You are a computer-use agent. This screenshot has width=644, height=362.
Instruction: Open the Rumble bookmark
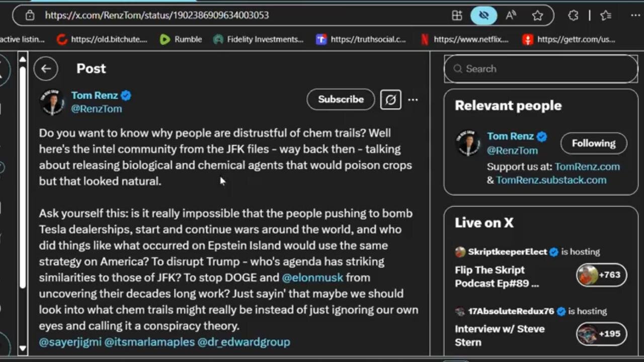click(x=181, y=39)
